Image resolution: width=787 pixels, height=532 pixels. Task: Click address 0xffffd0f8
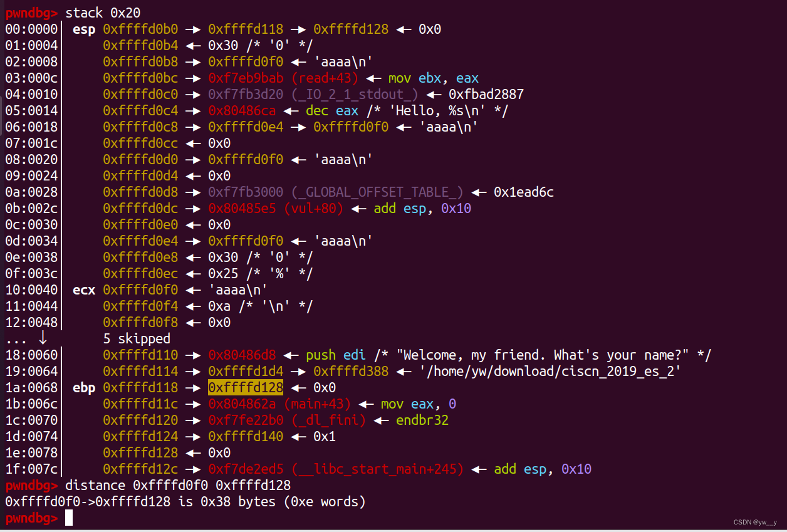coord(140,323)
